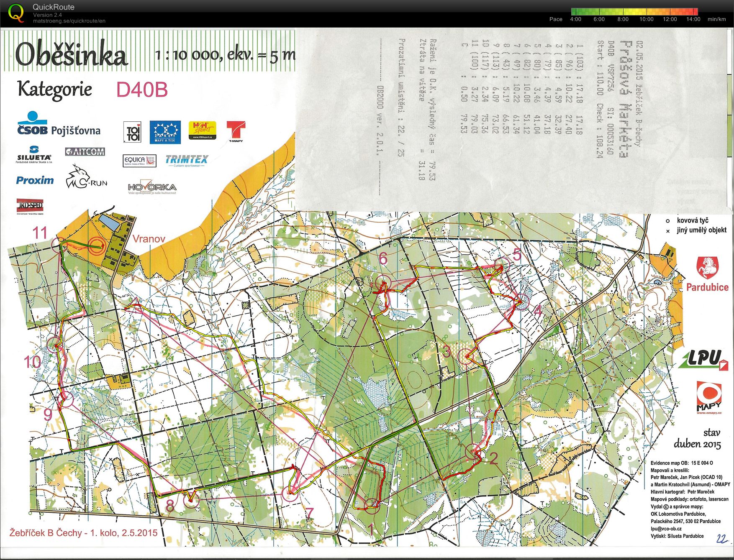This screenshot has width=734, height=560.
Task: Click the AITCOM logo
Action: [x=85, y=151]
